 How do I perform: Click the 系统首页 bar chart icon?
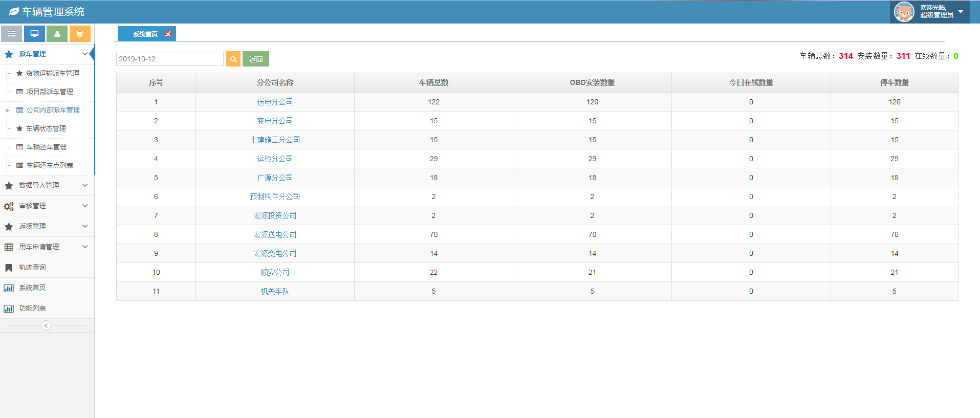click(x=9, y=288)
